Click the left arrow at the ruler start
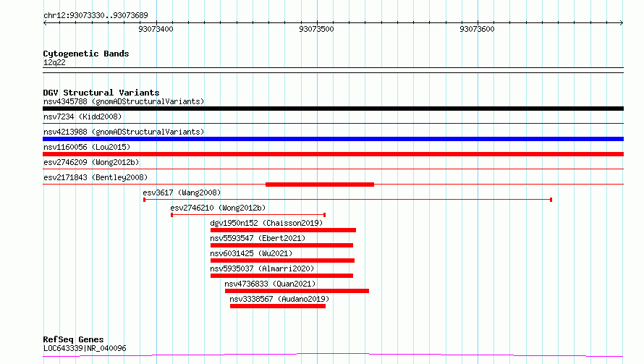 (x=45, y=22)
